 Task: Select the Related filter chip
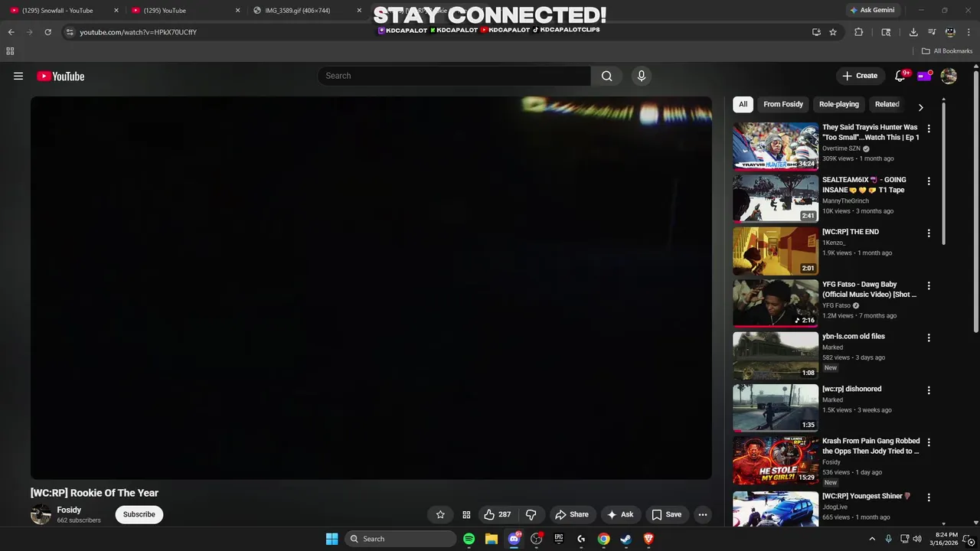887,104
